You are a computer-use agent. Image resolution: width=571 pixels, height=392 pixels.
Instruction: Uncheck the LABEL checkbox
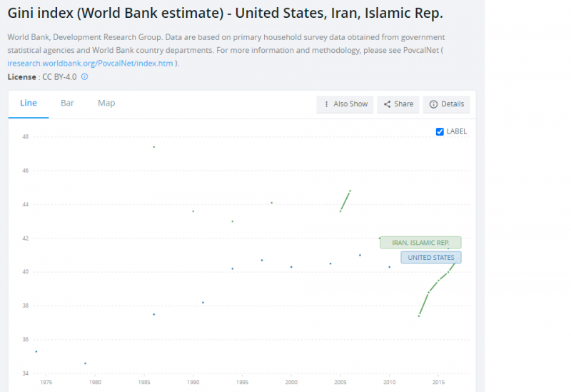440,131
